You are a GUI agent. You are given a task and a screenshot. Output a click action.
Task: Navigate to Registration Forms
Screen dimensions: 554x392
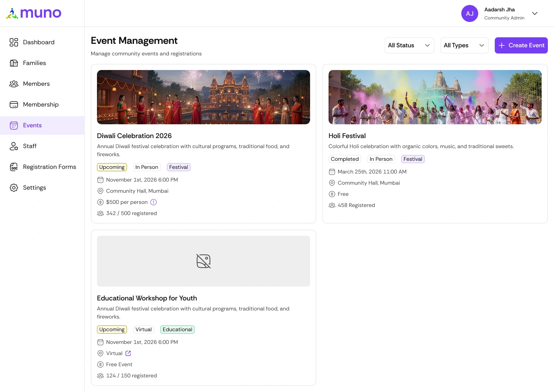[x=42, y=167]
